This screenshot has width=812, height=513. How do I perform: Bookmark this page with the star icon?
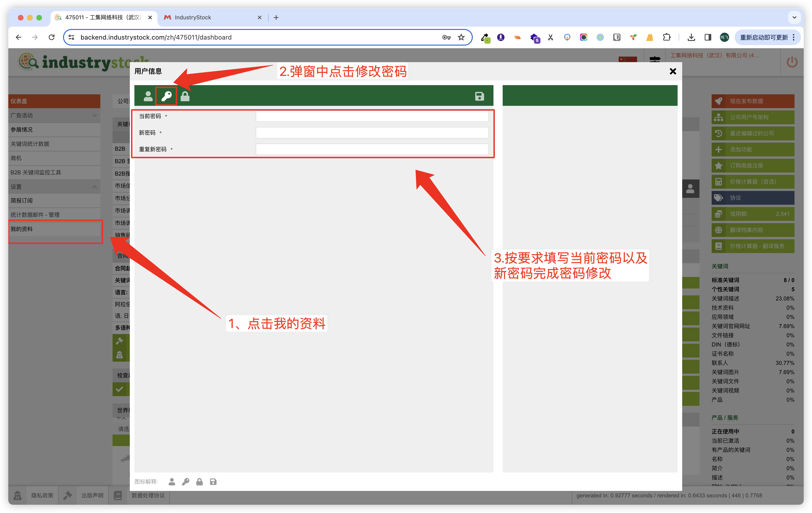pyautogui.click(x=461, y=37)
